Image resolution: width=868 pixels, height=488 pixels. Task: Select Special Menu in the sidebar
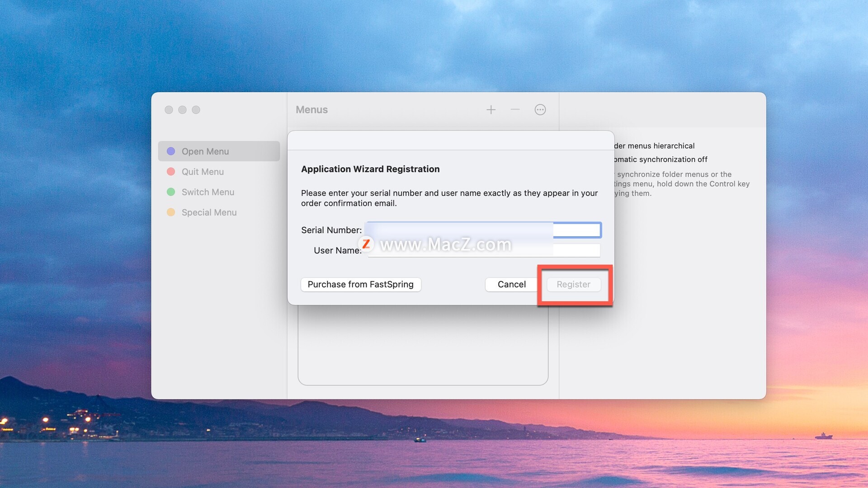(x=209, y=212)
